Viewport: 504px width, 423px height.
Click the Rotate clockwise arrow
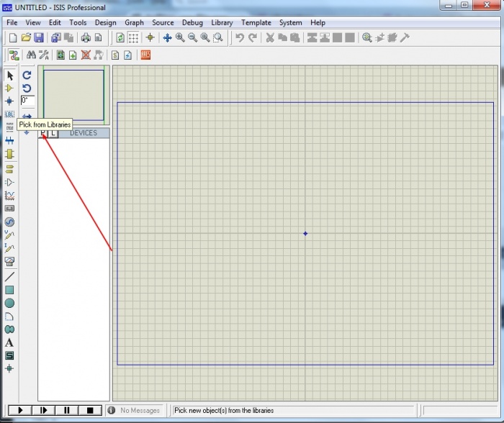[27, 75]
